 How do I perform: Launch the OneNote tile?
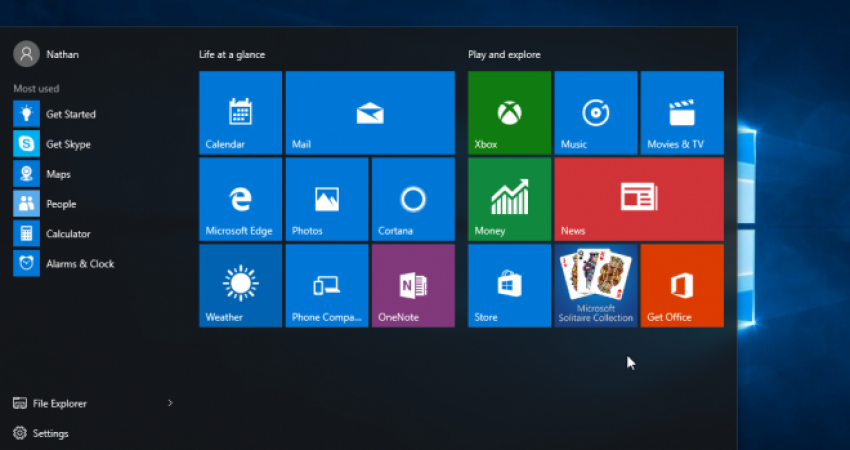(413, 286)
